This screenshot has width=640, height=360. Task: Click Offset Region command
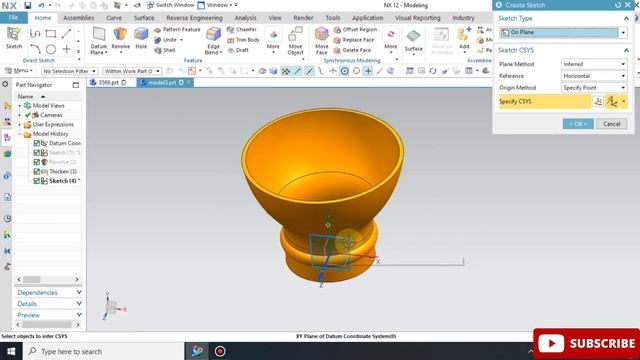click(x=355, y=29)
